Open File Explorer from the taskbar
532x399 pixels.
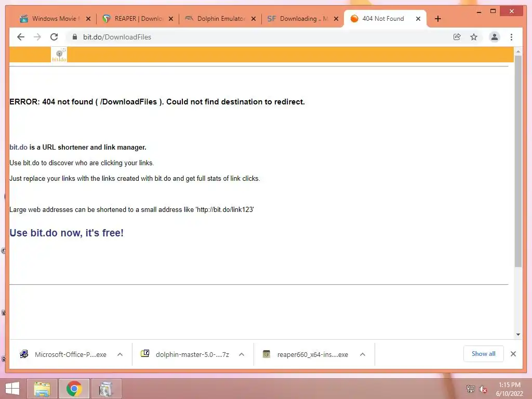click(x=42, y=389)
